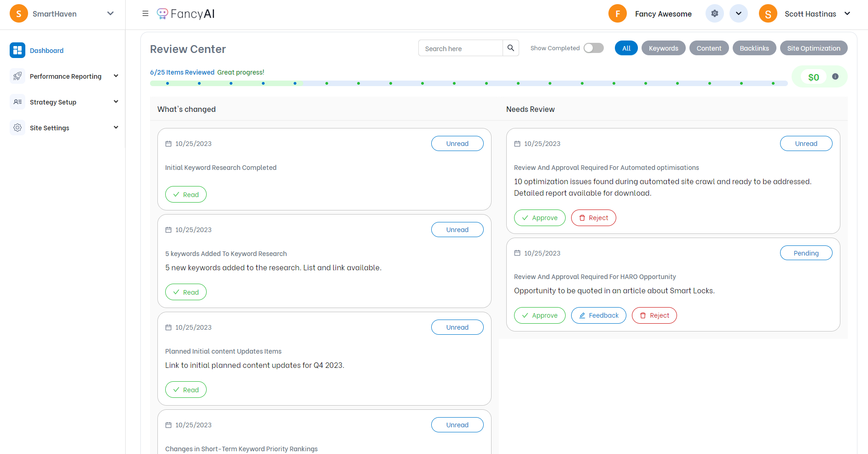Click the search magnifier icon
The image size is (868, 454).
coord(510,48)
